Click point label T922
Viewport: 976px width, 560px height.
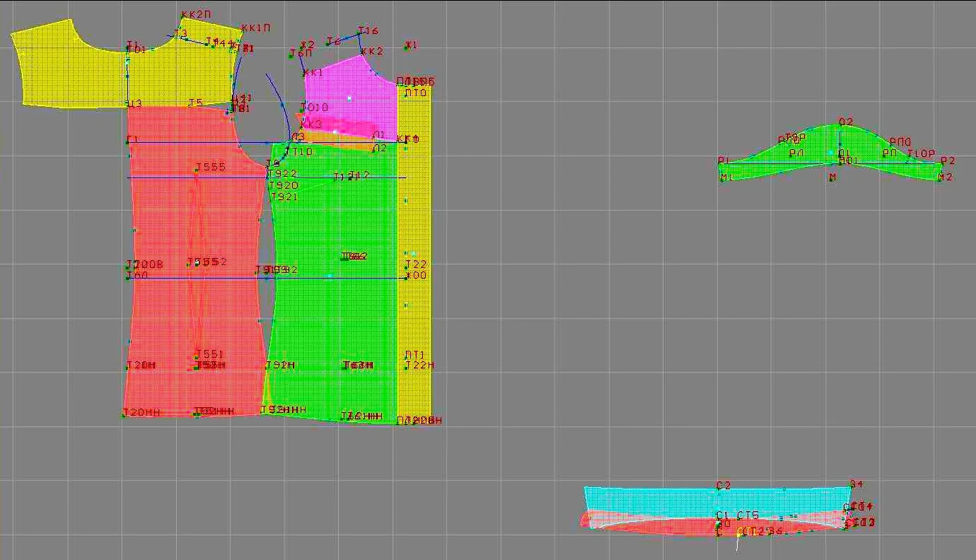click(282, 173)
